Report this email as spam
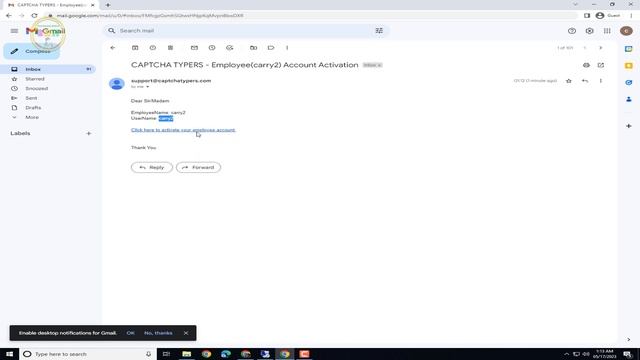 153,48
